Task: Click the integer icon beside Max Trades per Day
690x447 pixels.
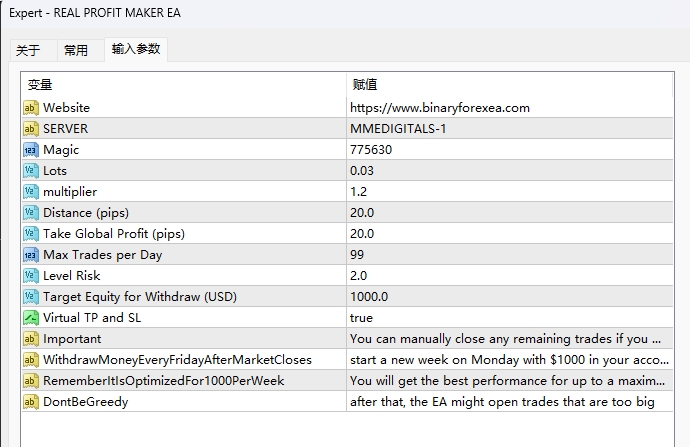Action: (x=30, y=255)
